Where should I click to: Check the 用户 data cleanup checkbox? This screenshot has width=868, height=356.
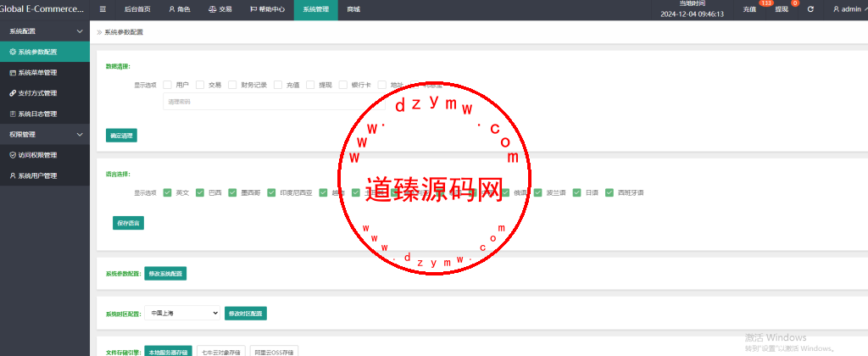(x=167, y=85)
